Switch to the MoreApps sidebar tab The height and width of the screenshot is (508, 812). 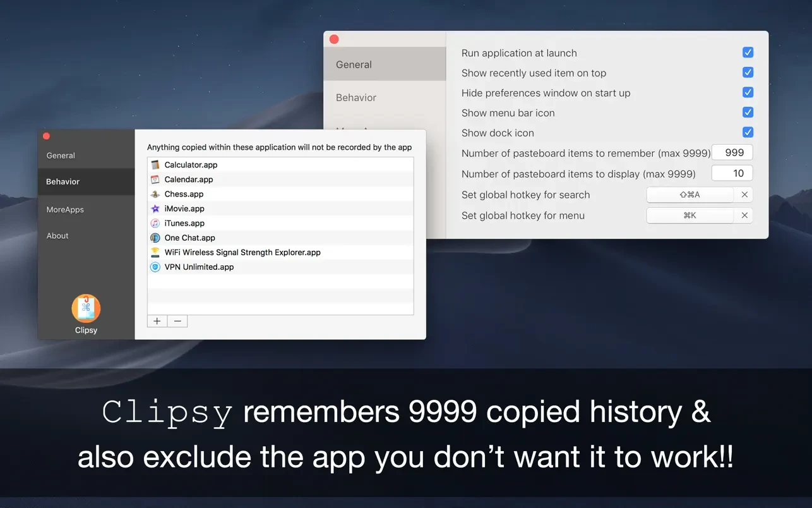click(65, 210)
